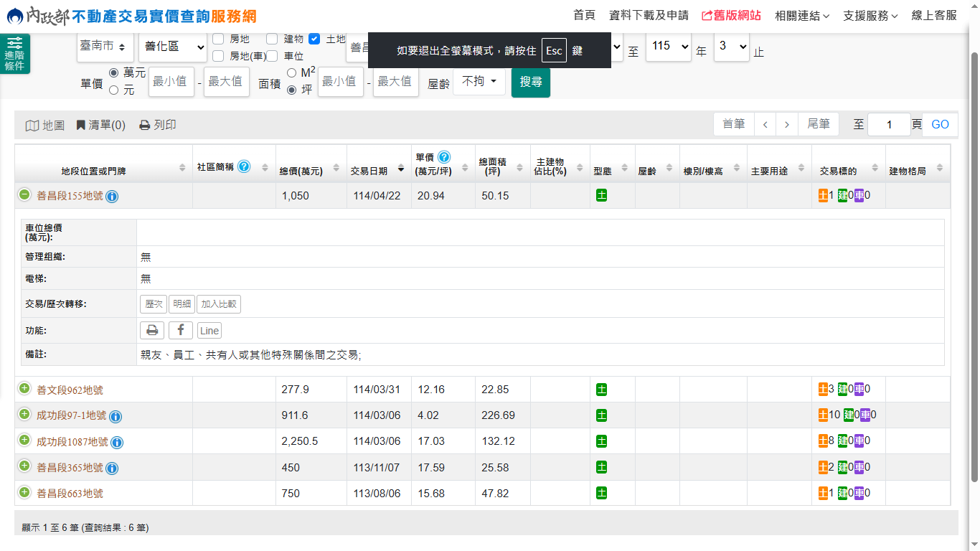980x551 pixels.
Task: Click the 單價 最小值 input field
Action: point(171,82)
